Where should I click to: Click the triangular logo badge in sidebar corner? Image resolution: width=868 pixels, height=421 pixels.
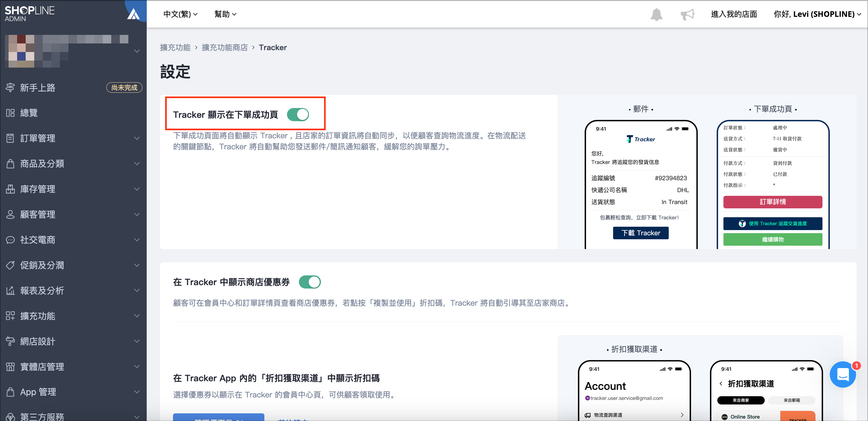click(134, 13)
